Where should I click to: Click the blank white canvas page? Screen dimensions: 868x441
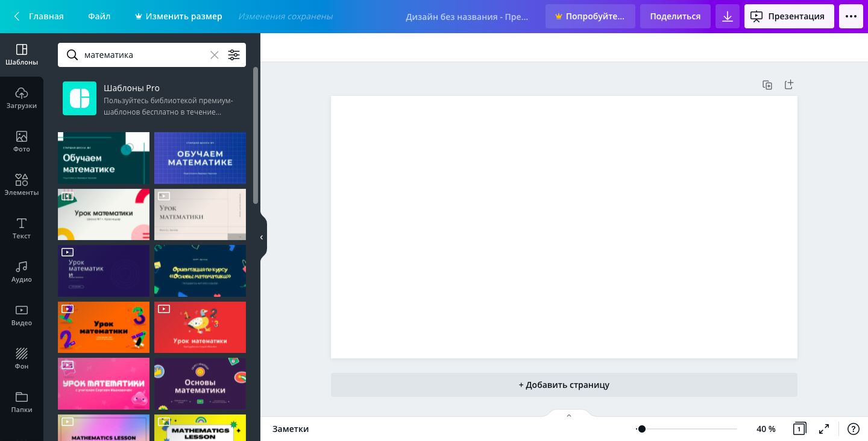(564, 227)
